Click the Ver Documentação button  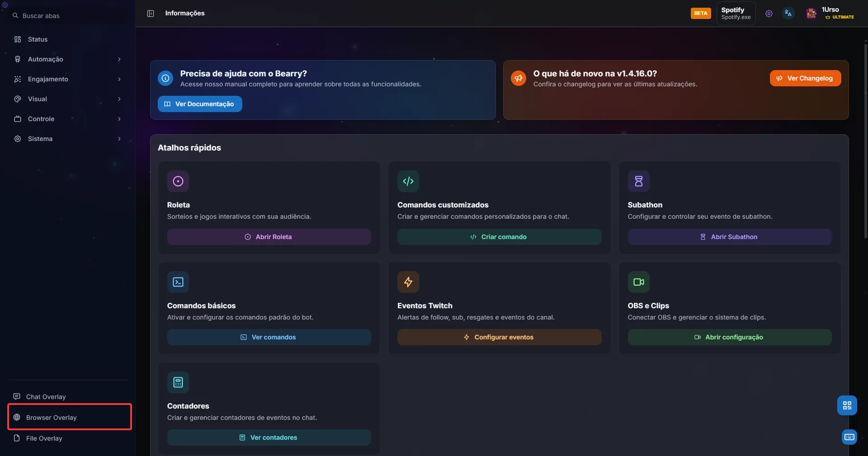coord(199,103)
